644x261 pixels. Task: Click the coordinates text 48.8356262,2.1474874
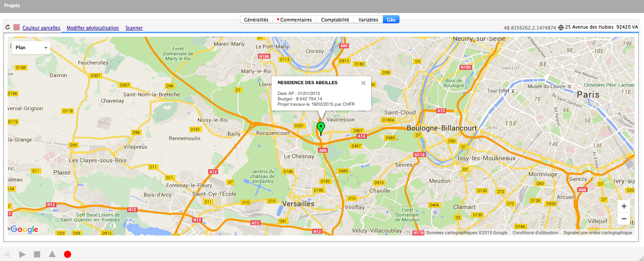530,28
